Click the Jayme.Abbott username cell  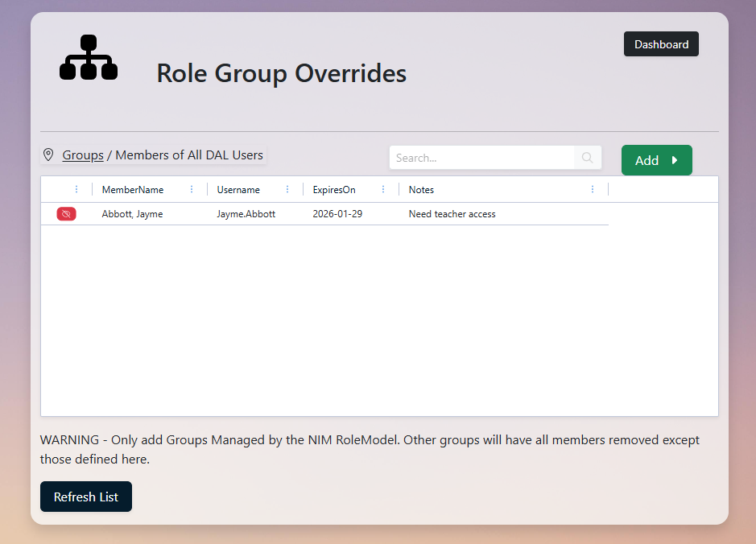[246, 214]
